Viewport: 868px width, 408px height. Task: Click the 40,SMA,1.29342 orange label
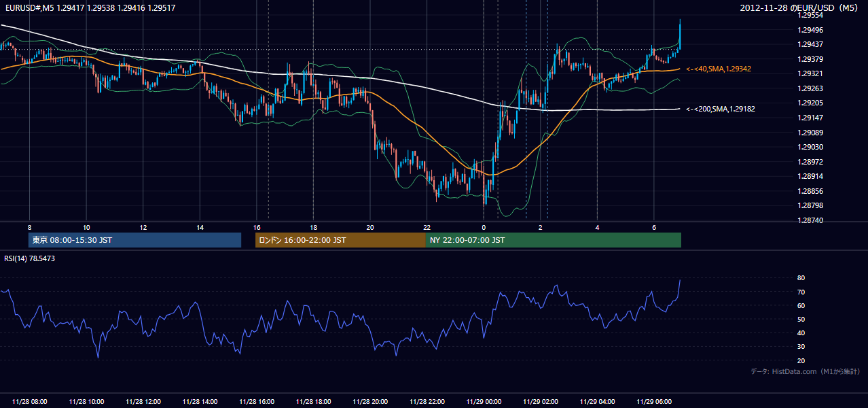pos(719,69)
